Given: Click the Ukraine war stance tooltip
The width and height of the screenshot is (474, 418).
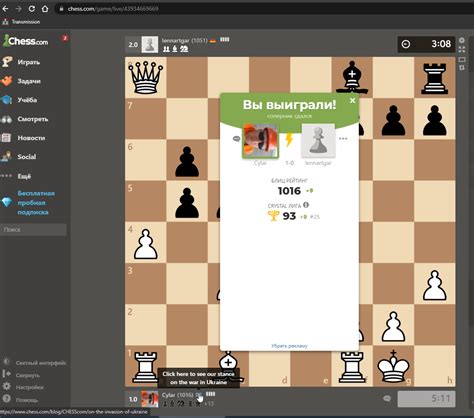Looking at the screenshot, I should [x=199, y=378].
